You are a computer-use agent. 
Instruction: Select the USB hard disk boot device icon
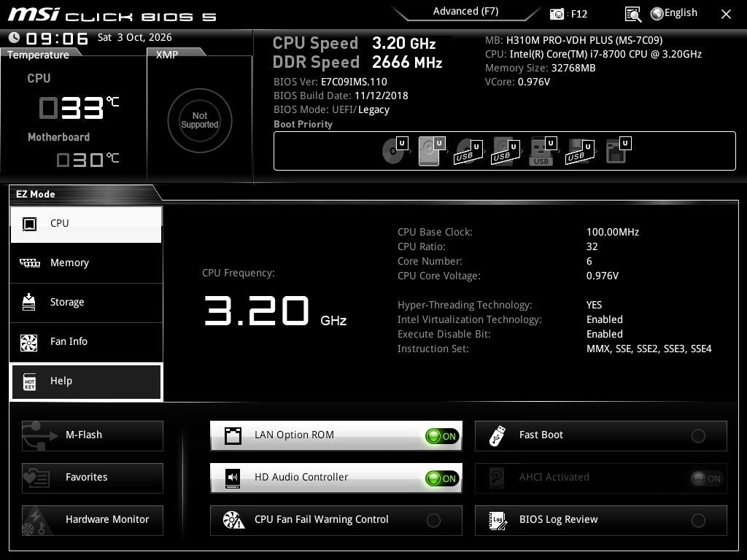click(x=506, y=152)
